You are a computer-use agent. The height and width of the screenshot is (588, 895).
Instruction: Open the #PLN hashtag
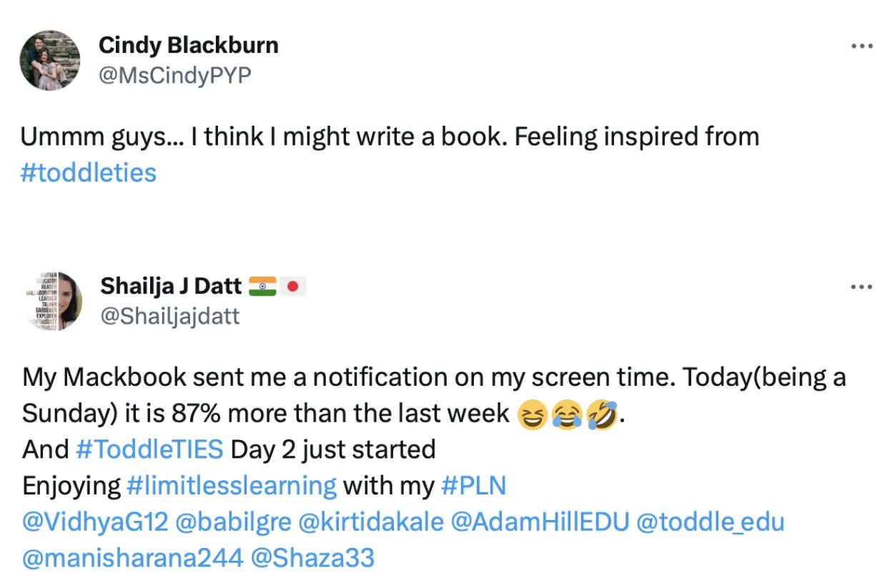click(x=473, y=486)
